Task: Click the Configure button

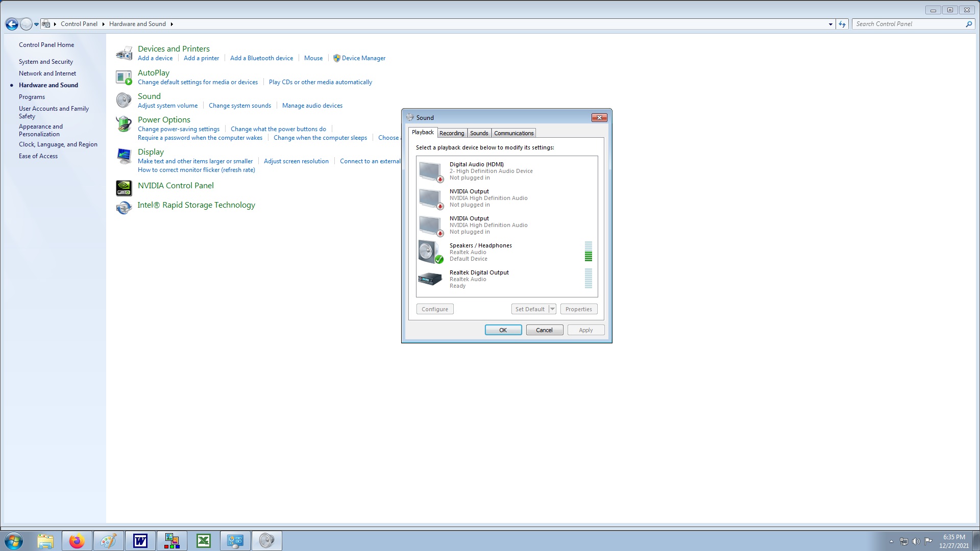Action: point(435,309)
